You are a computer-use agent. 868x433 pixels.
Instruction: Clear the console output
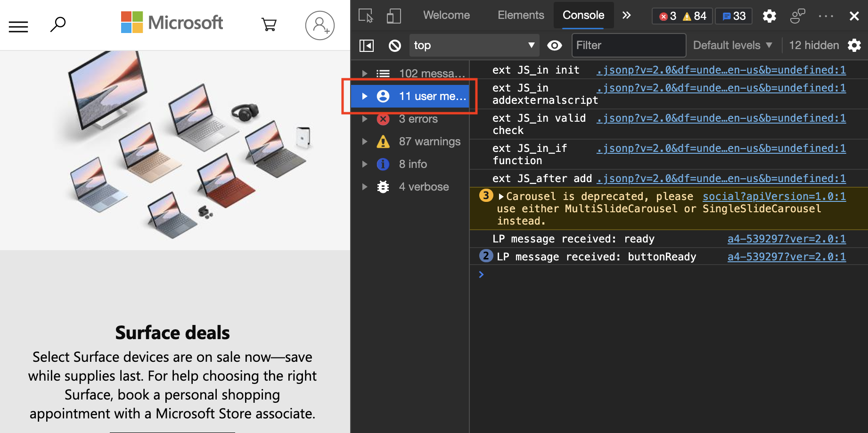point(395,45)
